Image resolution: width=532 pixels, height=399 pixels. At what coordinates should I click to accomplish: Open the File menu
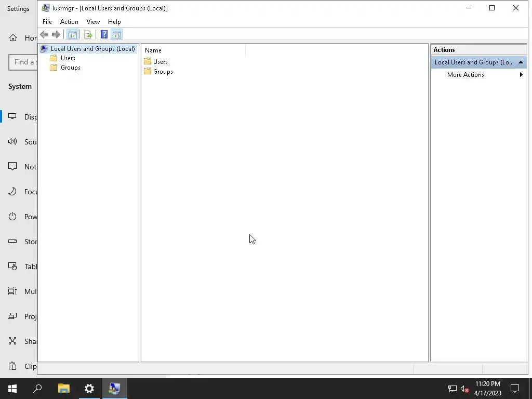(x=47, y=22)
